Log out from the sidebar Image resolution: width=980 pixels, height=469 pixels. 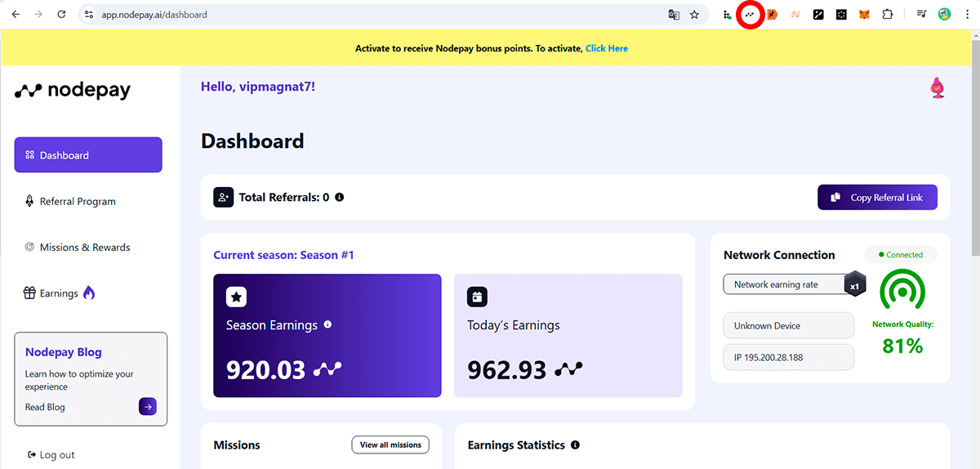[51, 455]
